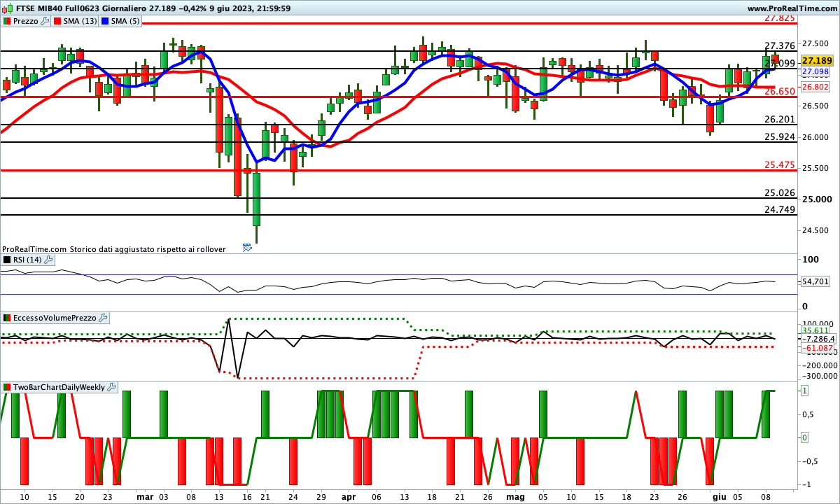Click the TwoBarChart axis value 0,5
Screen dimensions: 840x504
point(808,414)
